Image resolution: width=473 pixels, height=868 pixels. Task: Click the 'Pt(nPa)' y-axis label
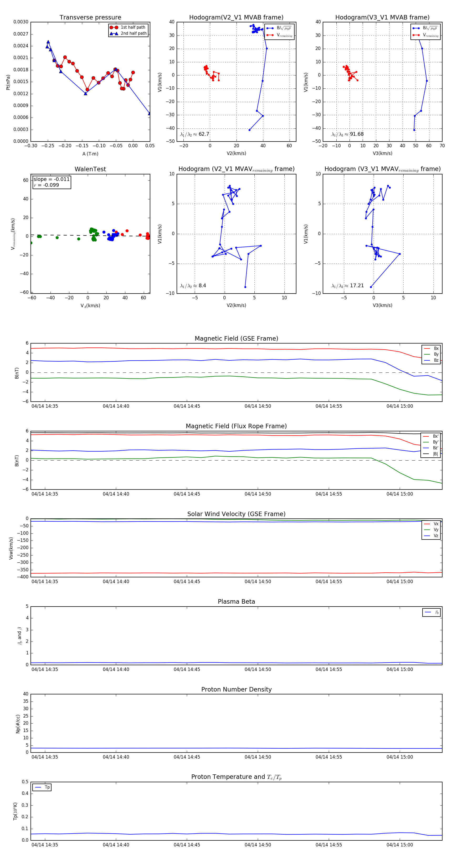(8, 82)
